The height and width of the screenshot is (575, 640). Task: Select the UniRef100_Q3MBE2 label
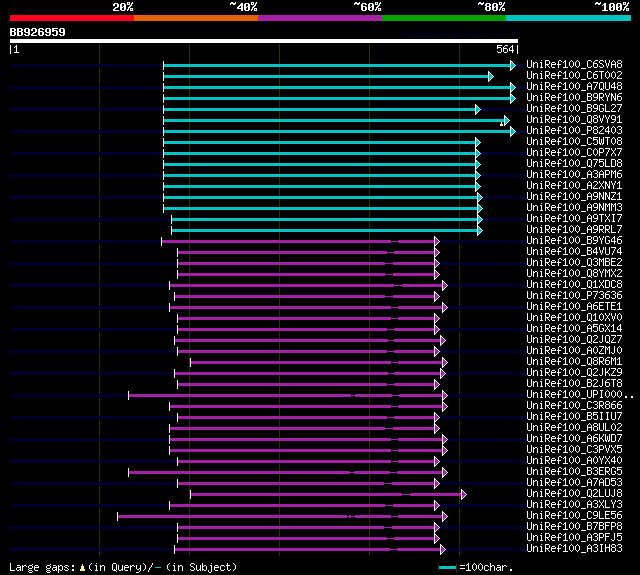pyautogui.click(x=574, y=263)
